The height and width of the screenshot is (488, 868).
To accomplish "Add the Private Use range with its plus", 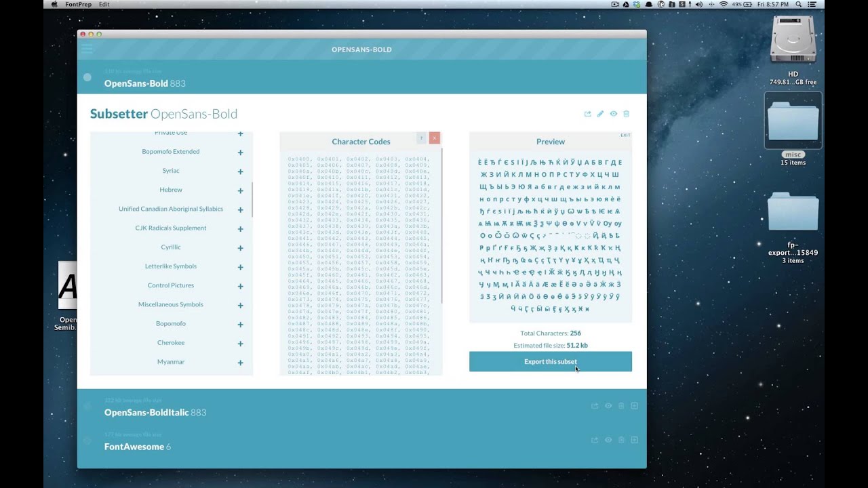I will pos(240,134).
